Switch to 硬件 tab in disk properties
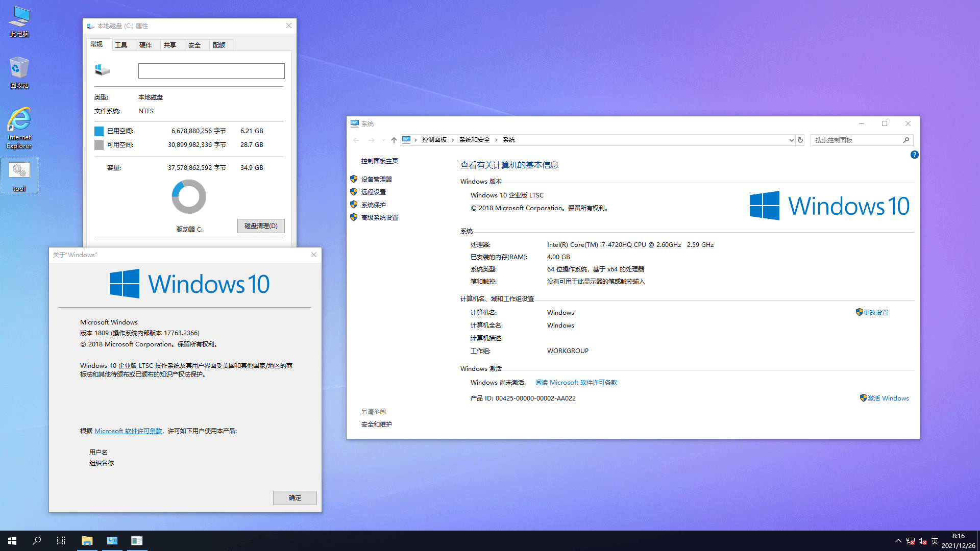980x551 pixels. [148, 45]
